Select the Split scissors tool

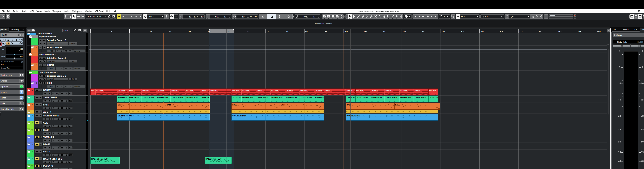(367, 17)
